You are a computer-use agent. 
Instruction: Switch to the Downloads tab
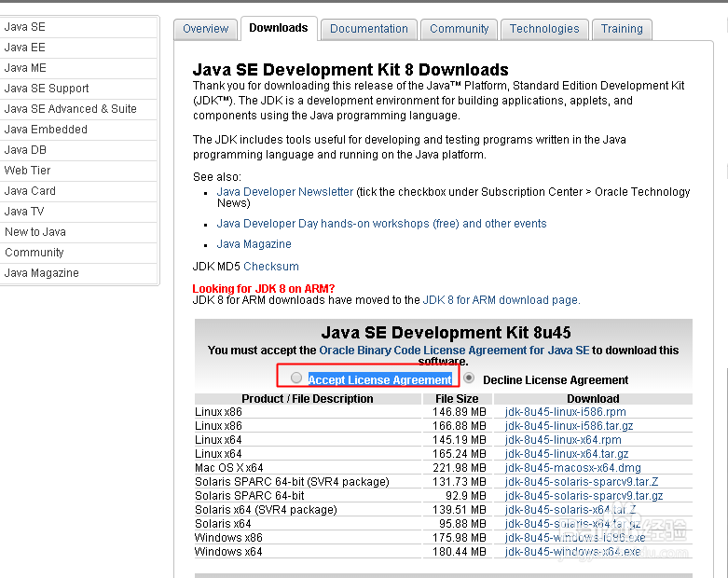[x=279, y=28]
